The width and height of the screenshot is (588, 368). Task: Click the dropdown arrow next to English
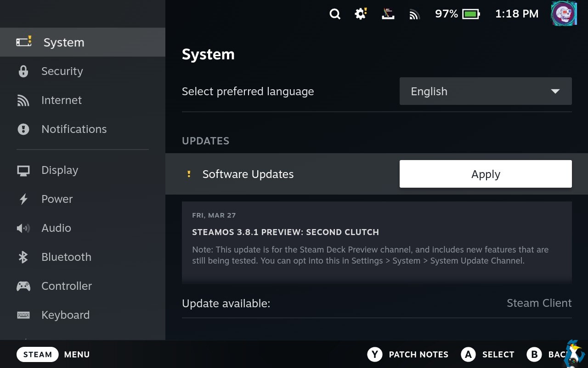tap(555, 91)
